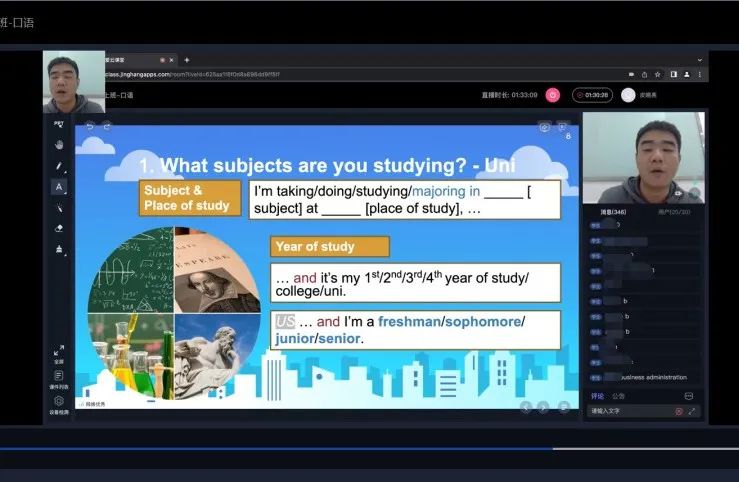This screenshot has width=739, height=482.
Task: Pick the eraser tool in sidebar
Action: tap(59, 228)
